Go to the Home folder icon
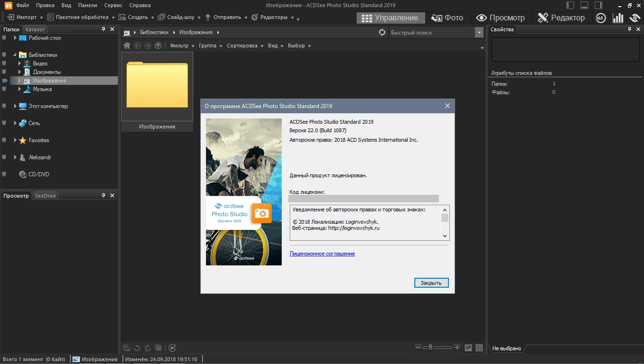 point(127,46)
